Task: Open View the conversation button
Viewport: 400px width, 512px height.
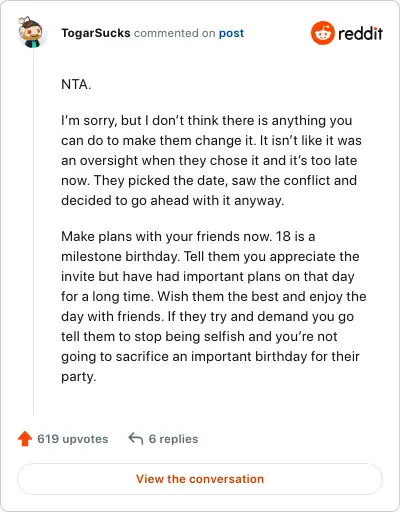Action: (200, 479)
